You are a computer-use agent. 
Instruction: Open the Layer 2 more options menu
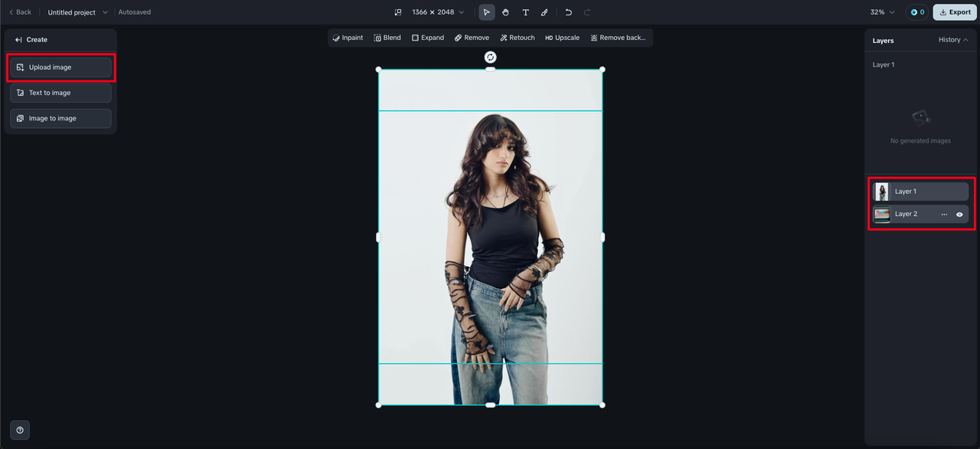point(944,215)
